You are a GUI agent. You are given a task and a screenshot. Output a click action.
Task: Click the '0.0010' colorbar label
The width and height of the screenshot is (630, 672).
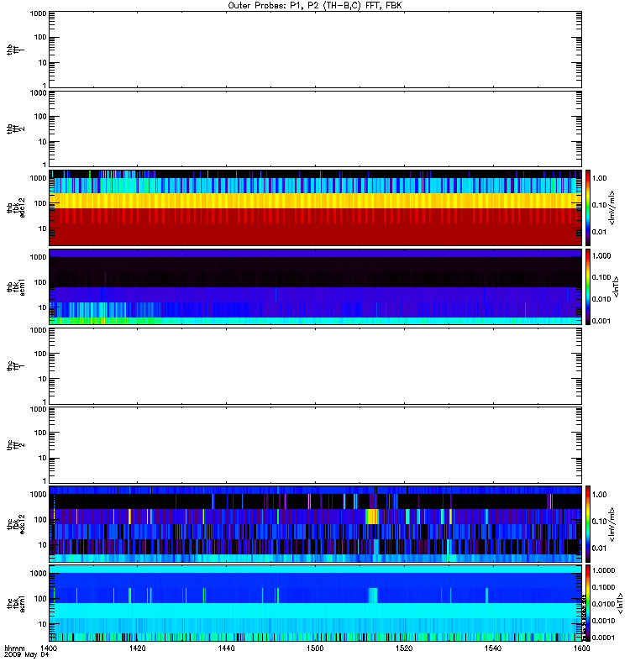tap(603, 621)
